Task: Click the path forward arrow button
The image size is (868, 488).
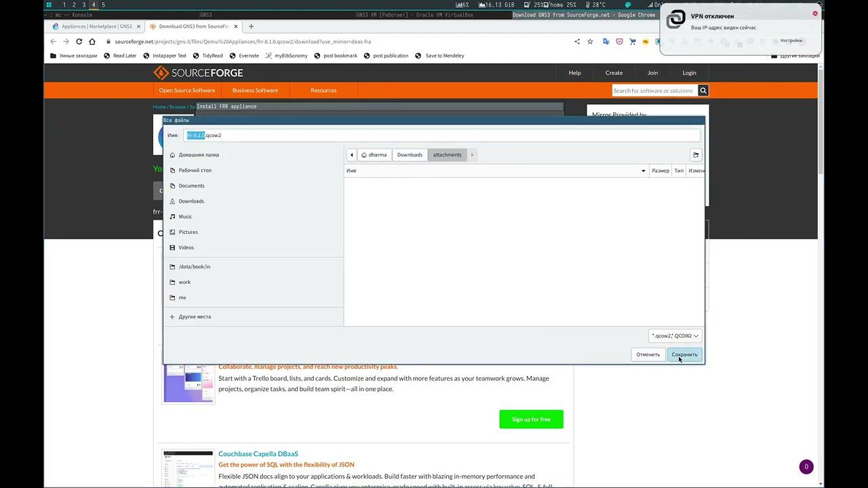Action: pos(472,155)
